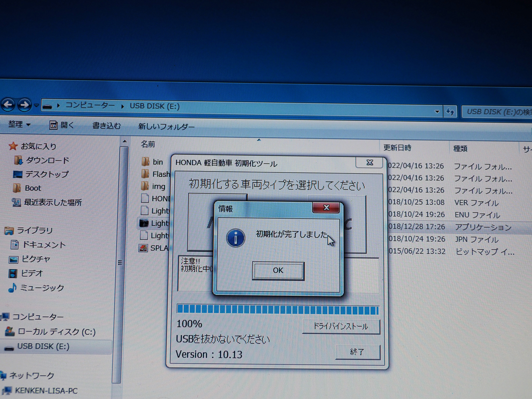
Task: Open ローカル ディスク (C:) drive
Action: pyautogui.click(x=56, y=332)
